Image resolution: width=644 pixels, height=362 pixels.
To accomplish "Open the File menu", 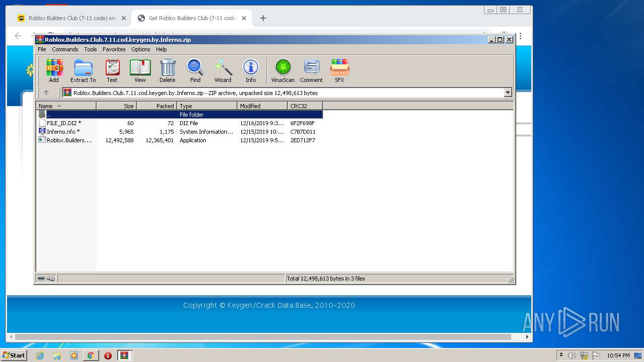I will [42, 49].
